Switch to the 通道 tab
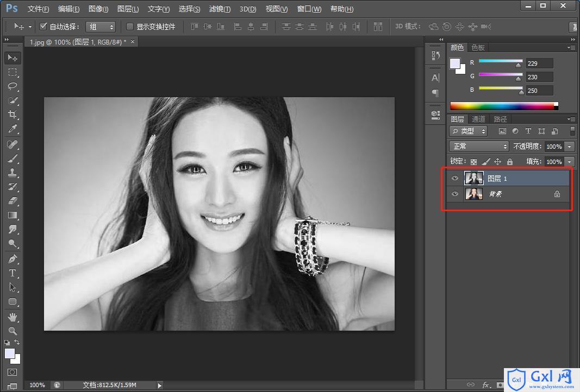 tap(478, 119)
